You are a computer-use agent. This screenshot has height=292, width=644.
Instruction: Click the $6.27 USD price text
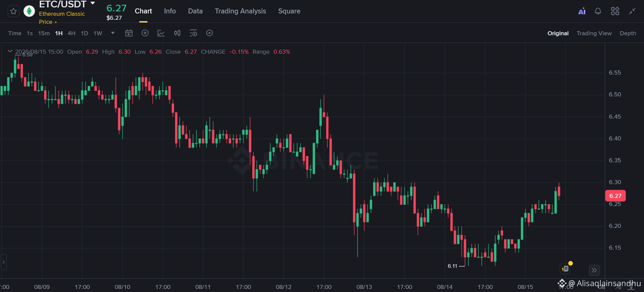tap(114, 18)
